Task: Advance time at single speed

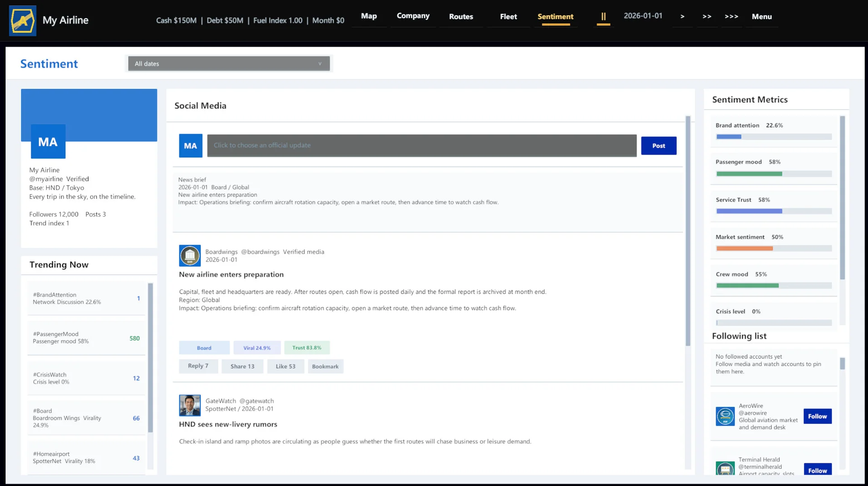Action: pos(682,17)
